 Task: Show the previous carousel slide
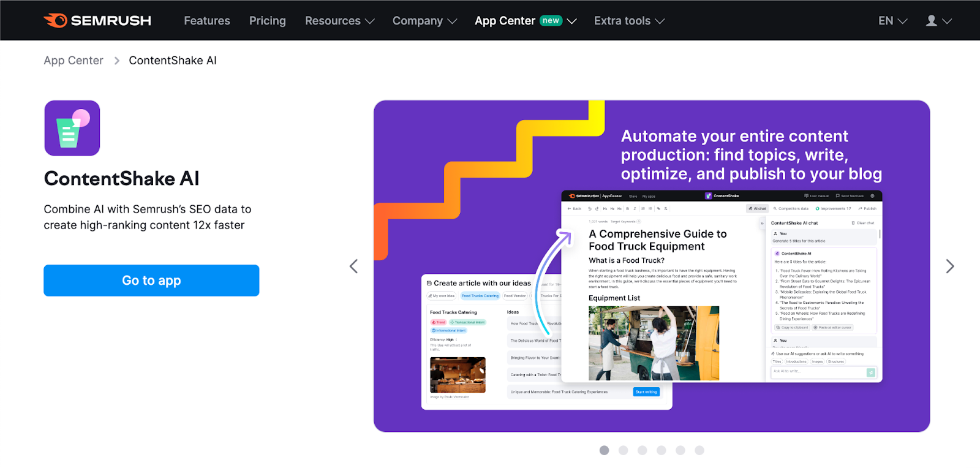(x=353, y=266)
